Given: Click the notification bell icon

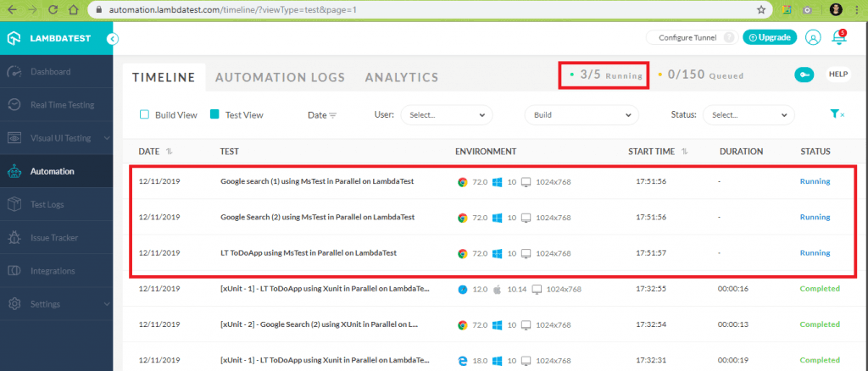Looking at the screenshot, I should [838, 37].
